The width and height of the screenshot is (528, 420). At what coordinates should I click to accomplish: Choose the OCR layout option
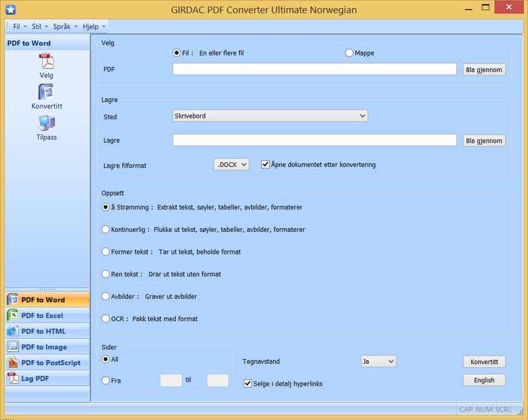(x=106, y=319)
